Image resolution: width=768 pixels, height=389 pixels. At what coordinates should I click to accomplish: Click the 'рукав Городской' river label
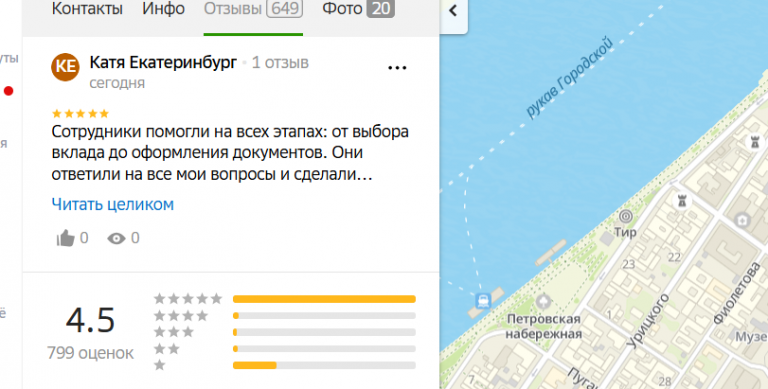tap(569, 77)
